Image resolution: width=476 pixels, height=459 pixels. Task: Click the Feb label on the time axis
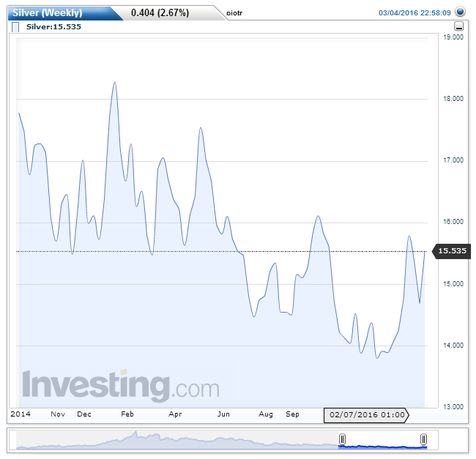tap(127, 414)
